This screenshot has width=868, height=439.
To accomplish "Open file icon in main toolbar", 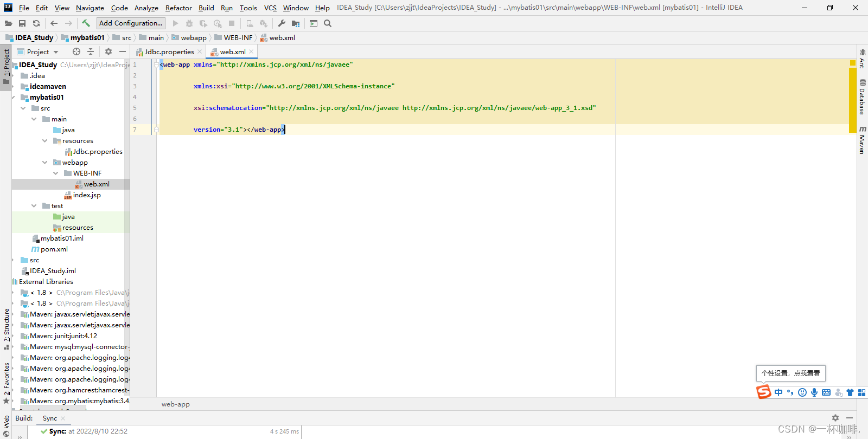I will [8, 23].
